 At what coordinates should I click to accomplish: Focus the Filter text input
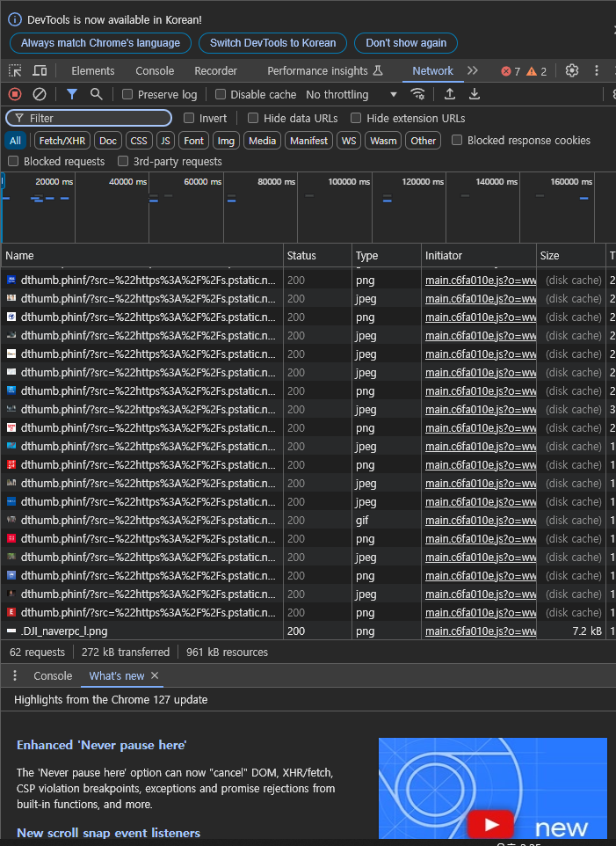pyautogui.click(x=89, y=118)
